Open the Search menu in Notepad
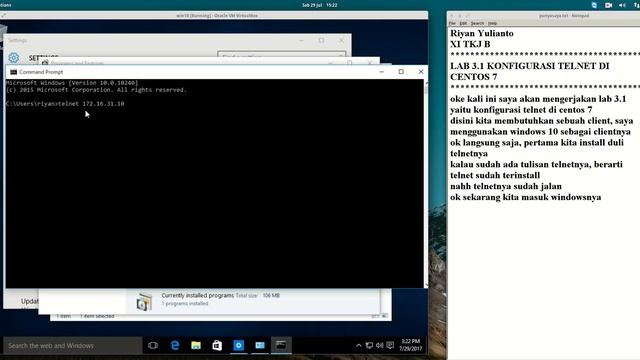 pyautogui.click(x=477, y=23)
